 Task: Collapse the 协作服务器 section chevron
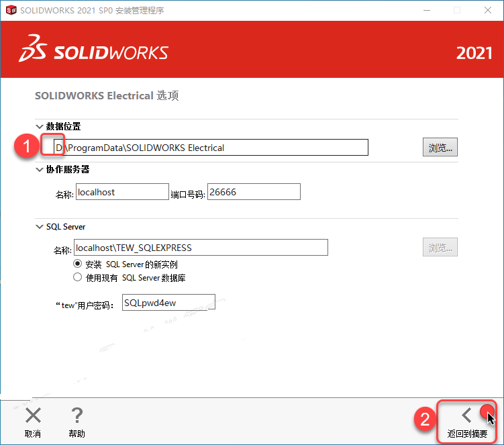(x=39, y=169)
